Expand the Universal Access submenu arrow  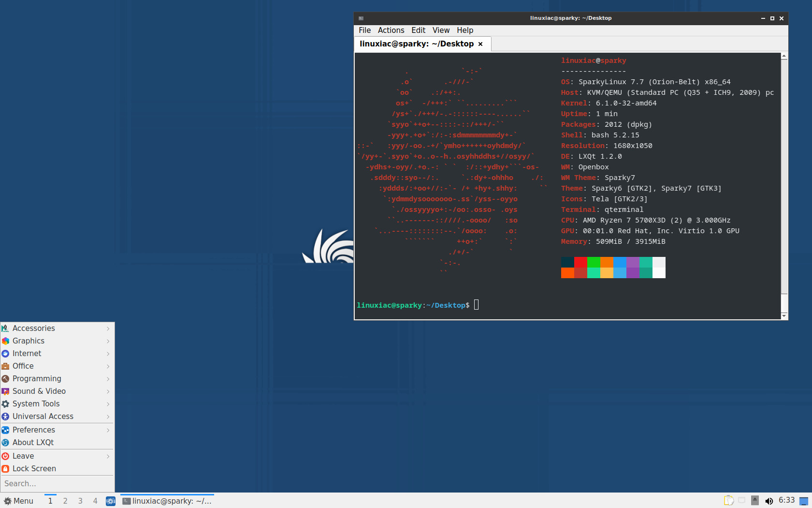pos(108,417)
